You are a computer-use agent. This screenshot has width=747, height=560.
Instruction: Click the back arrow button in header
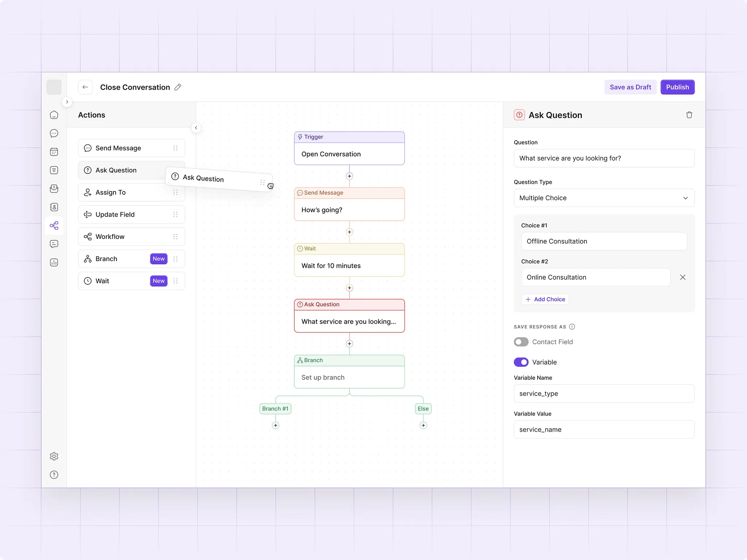coord(85,87)
